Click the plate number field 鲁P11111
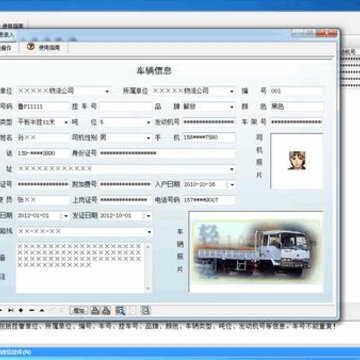The image size is (360, 360). pos(43,107)
